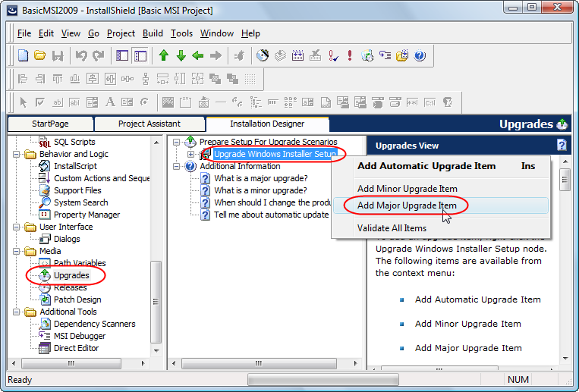Viewport: 579px width, 392px height.
Task: Open the MSI Debugger tool
Action: (x=79, y=336)
